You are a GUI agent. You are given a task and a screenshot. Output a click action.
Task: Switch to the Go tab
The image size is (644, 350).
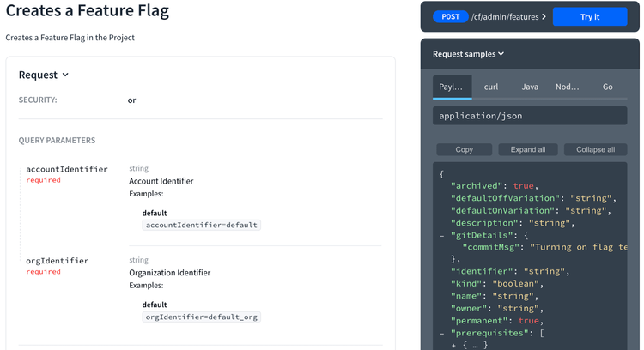click(607, 87)
